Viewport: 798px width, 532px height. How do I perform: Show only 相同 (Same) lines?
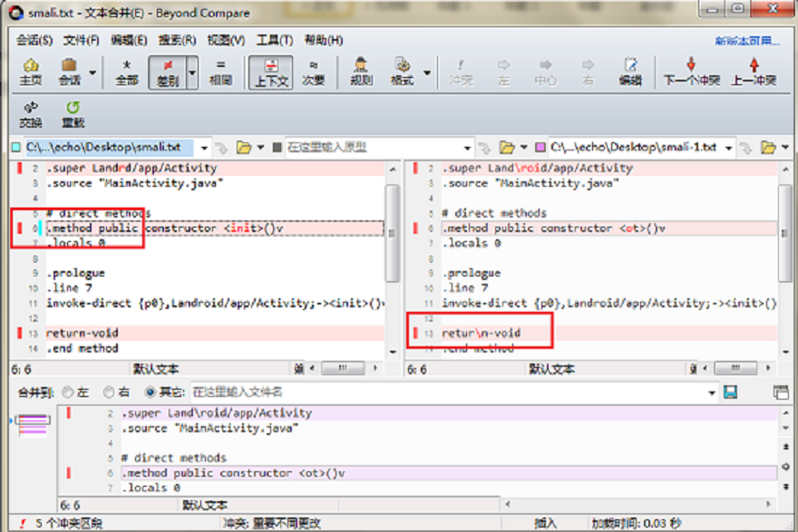(220, 72)
